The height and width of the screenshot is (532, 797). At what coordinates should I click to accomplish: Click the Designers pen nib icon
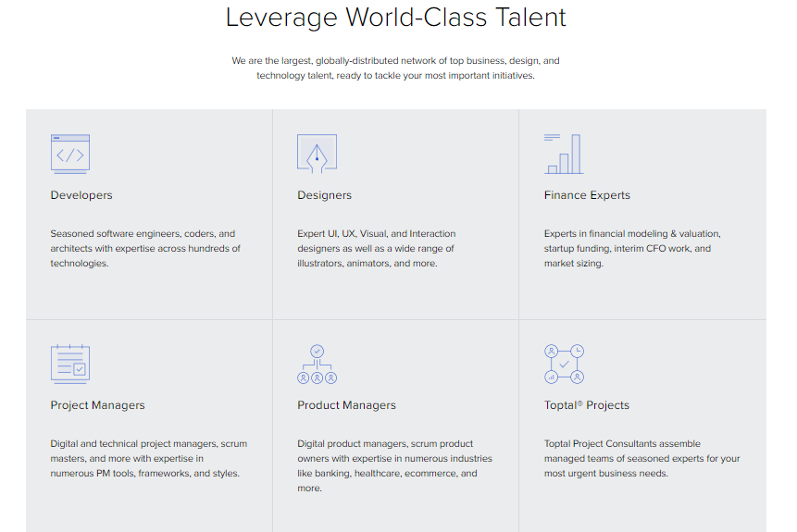(318, 154)
